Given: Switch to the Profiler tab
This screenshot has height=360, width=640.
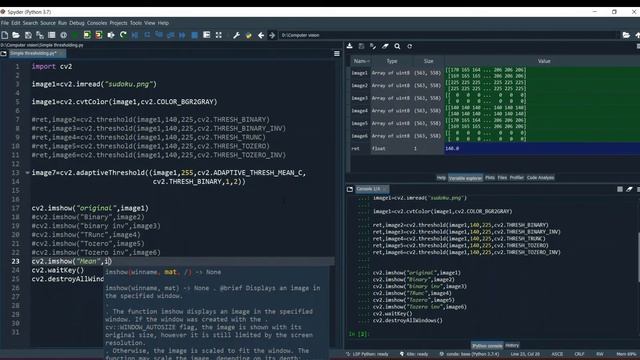Looking at the screenshot, I should (516, 178).
